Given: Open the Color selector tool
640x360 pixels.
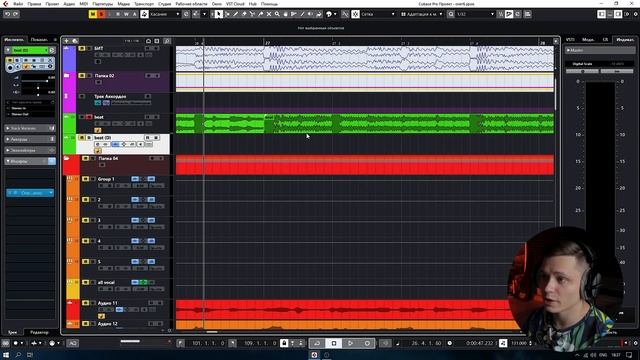Looking at the screenshot, I should tap(329, 14).
